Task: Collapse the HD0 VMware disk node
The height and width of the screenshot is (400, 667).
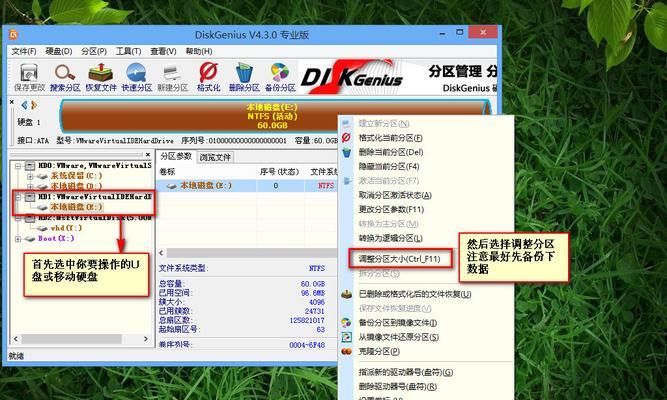Action: point(18,166)
